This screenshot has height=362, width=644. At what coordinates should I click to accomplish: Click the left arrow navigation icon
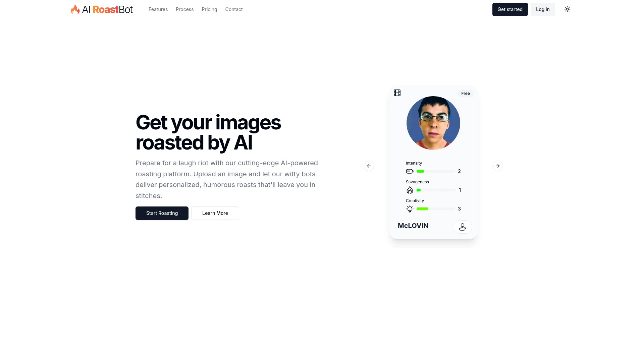[368, 165]
